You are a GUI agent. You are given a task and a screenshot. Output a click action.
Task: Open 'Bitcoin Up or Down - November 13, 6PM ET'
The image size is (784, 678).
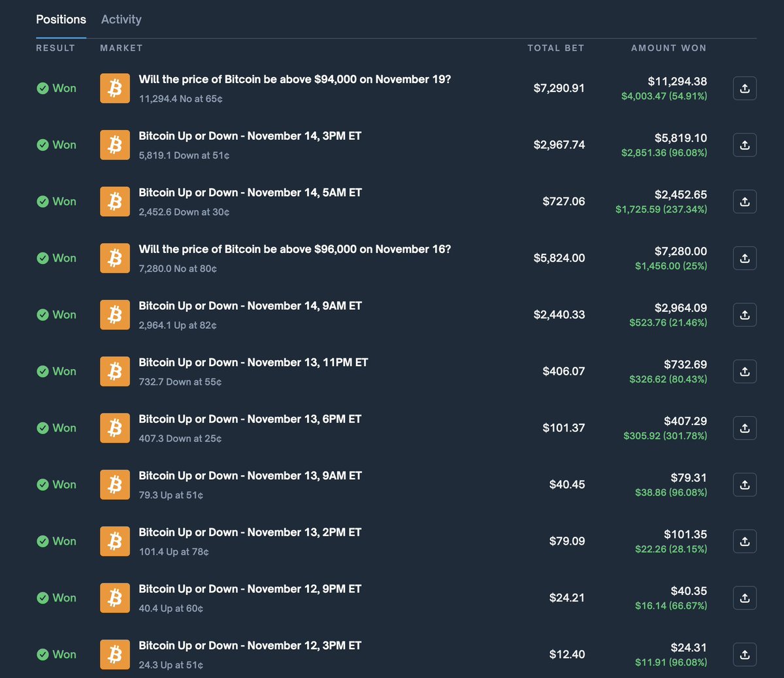tap(250, 419)
